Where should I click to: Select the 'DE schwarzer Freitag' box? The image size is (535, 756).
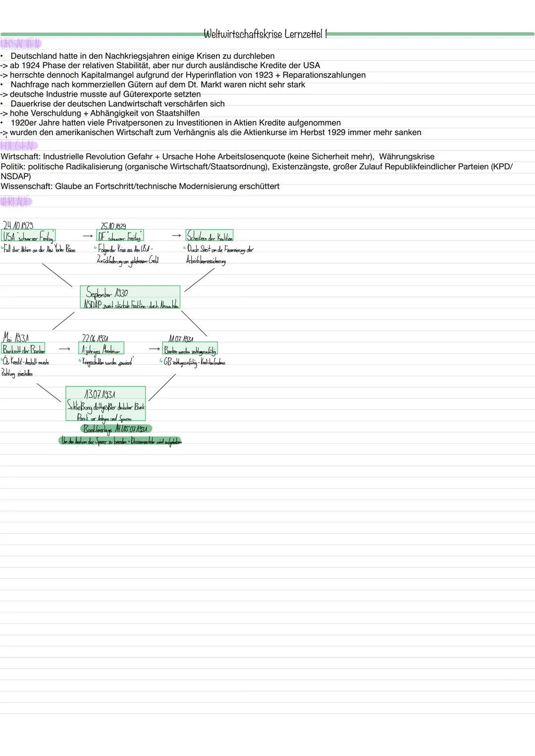click(120, 236)
